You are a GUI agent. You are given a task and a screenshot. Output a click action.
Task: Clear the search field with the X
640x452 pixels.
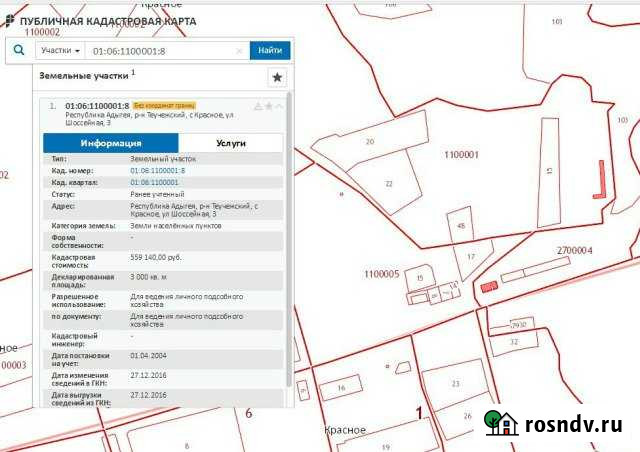pos(240,50)
